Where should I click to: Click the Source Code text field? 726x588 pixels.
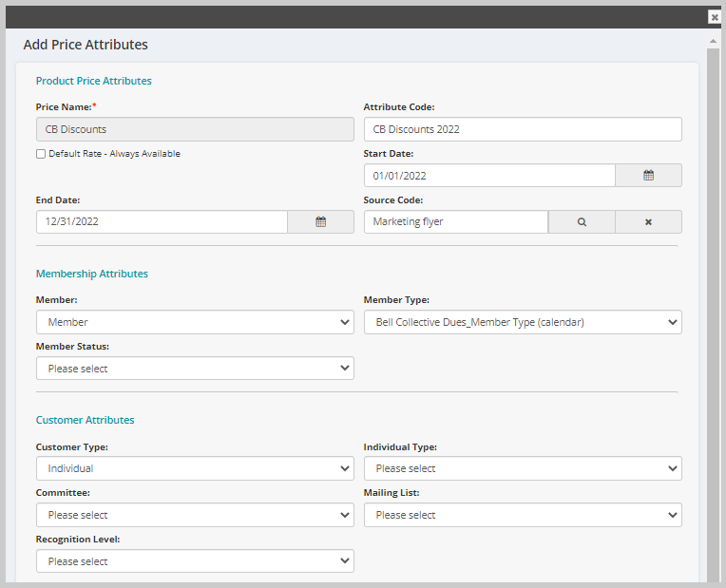tap(456, 221)
